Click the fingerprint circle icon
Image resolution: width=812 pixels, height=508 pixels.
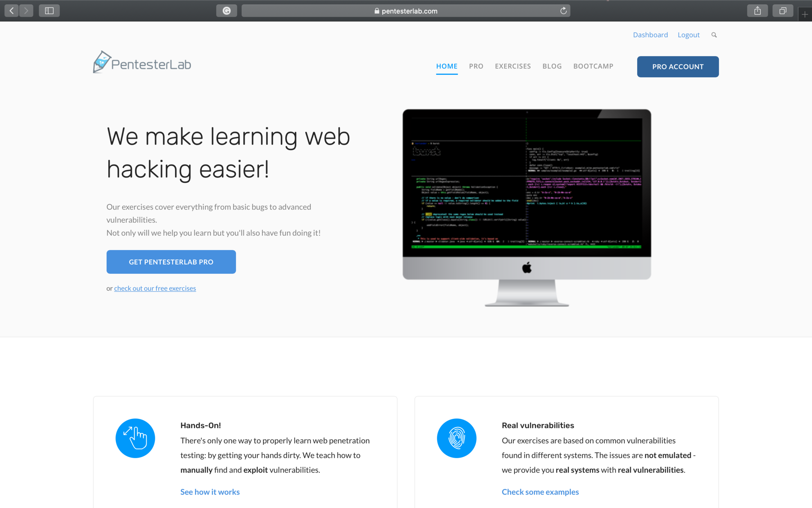tap(456, 438)
